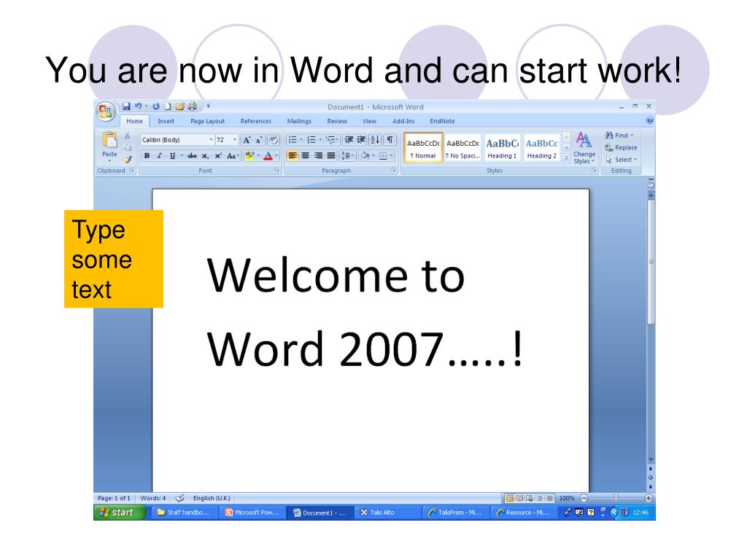Image resolution: width=747 pixels, height=560 pixels.
Task: Clear formatting with the eraser icon
Action: (274, 140)
